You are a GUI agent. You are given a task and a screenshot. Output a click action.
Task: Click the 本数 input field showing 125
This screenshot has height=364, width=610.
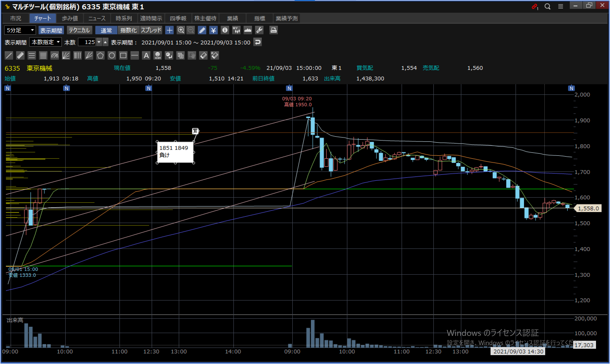(87, 42)
